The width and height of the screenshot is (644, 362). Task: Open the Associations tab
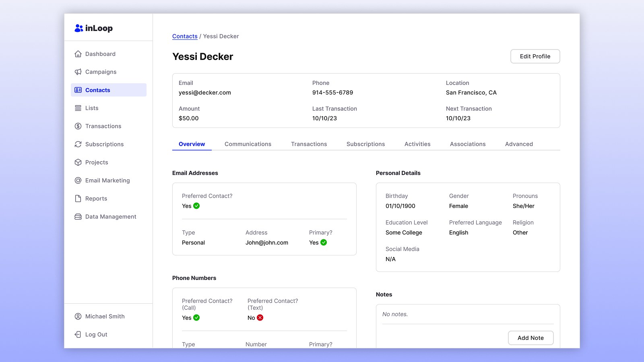468,144
